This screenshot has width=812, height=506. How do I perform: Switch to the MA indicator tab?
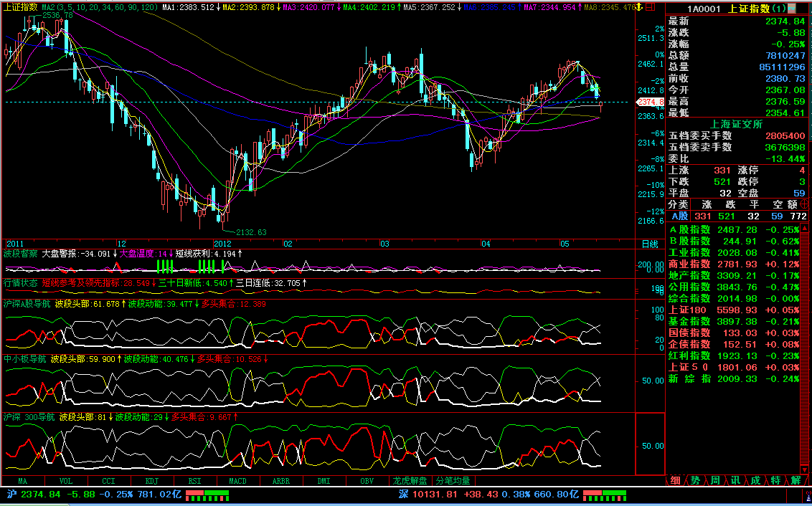[x=23, y=481]
